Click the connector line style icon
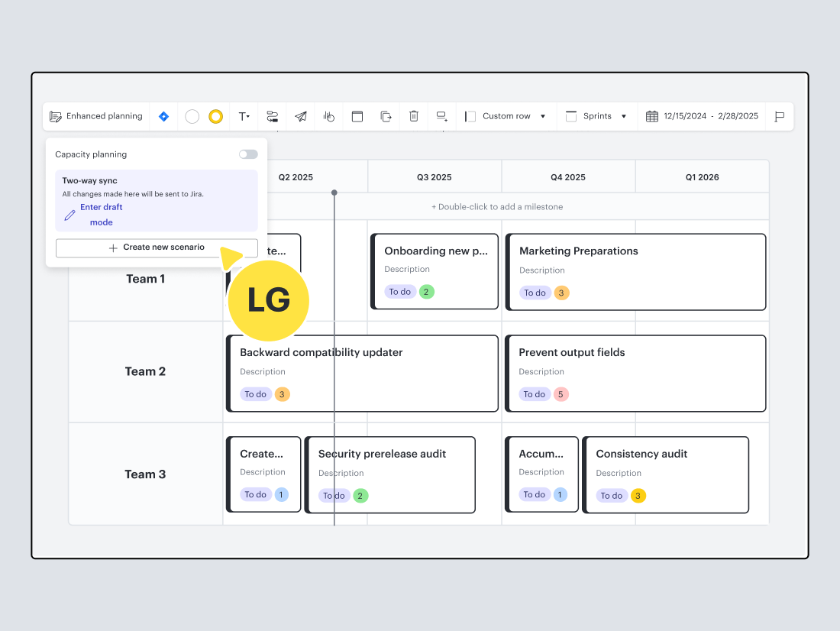The width and height of the screenshot is (840, 631). (272, 116)
